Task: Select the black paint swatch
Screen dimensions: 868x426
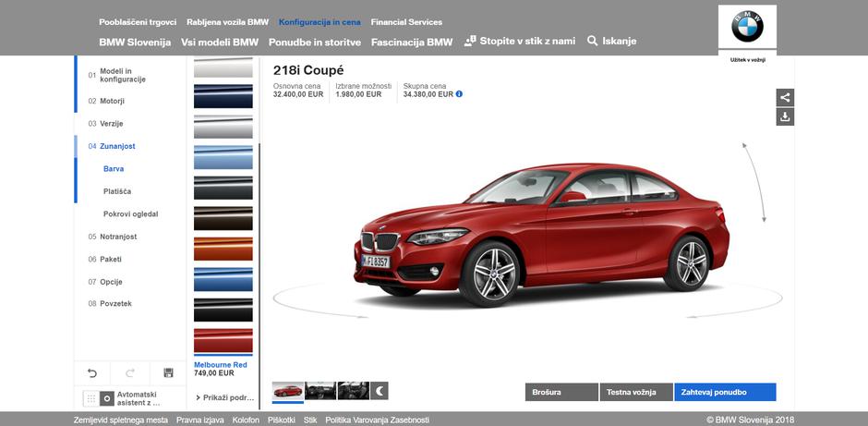Action: (223, 310)
